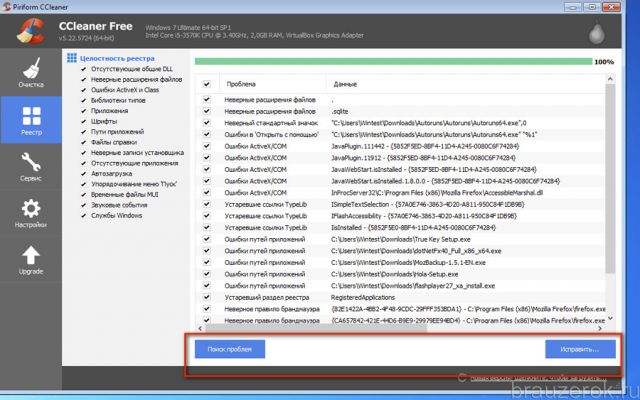Click the Исправить... button
640x400 pixels.
coord(580,349)
